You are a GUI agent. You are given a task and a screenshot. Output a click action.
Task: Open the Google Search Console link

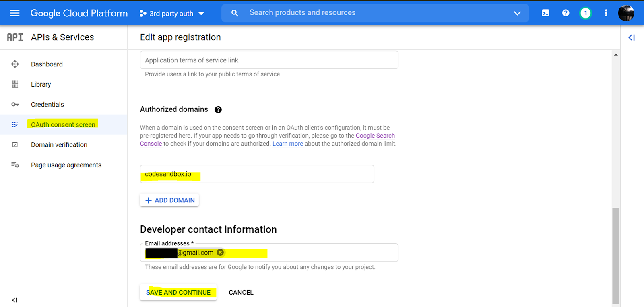375,136
